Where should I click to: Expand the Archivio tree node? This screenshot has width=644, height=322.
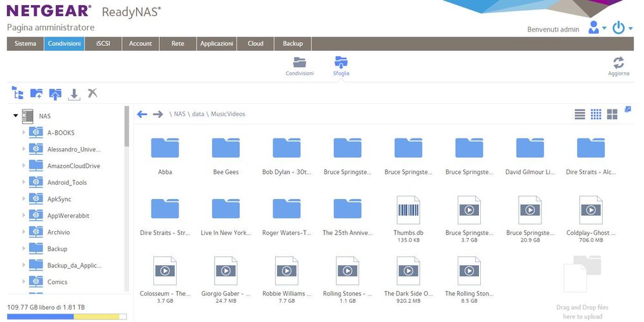[23, 232]
